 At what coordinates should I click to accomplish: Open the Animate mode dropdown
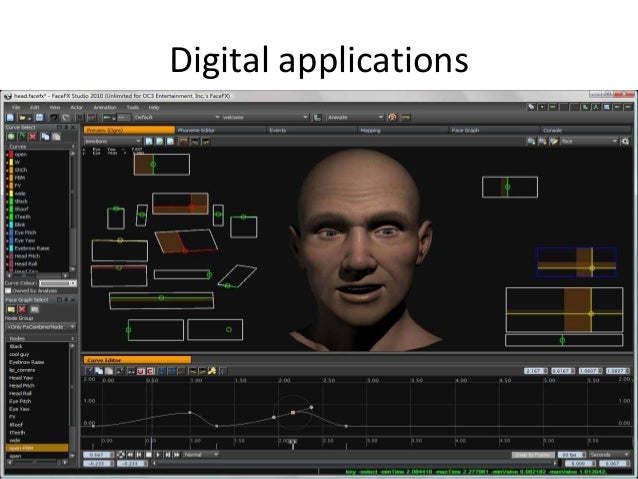(x=355, y=117)
